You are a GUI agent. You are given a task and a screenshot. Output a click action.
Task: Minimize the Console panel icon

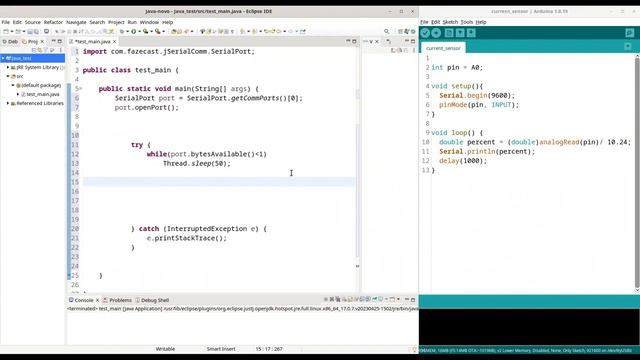[x=407, y=300]
